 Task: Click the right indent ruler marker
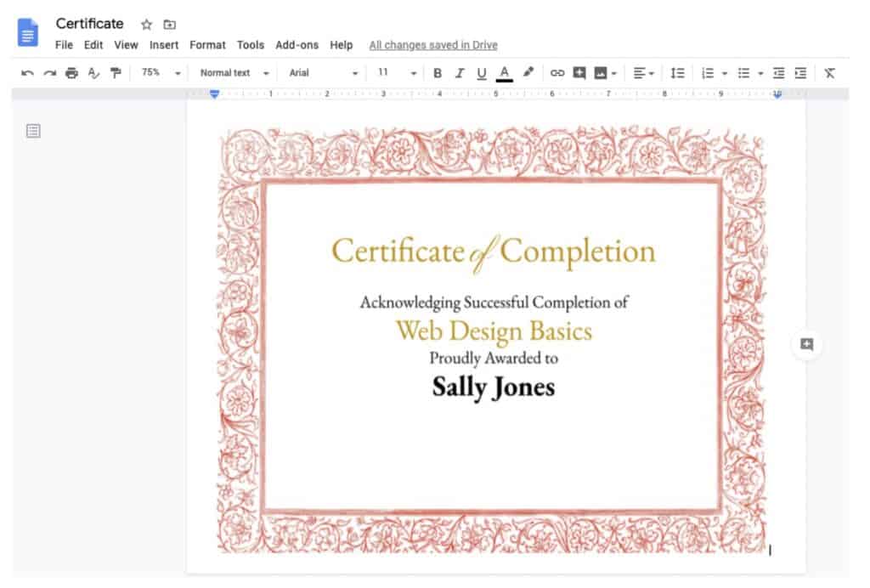pyautogui.click(x=777, y=95)
